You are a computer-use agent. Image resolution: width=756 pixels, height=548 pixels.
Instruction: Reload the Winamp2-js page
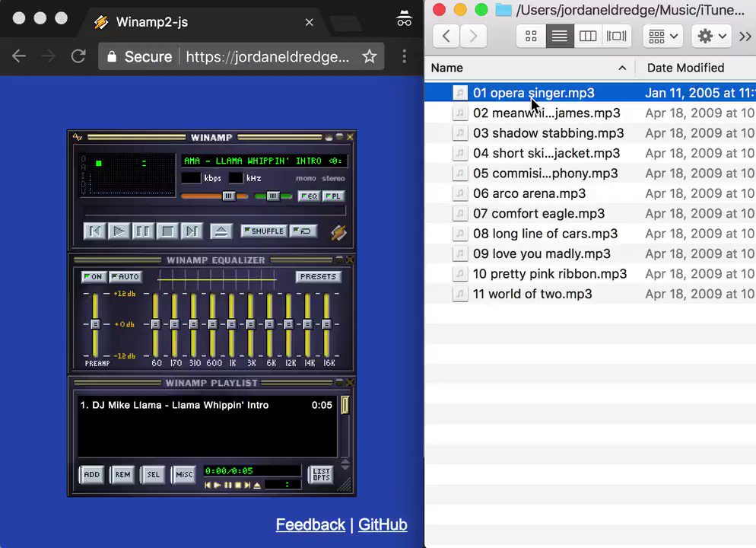pos(78,56)
